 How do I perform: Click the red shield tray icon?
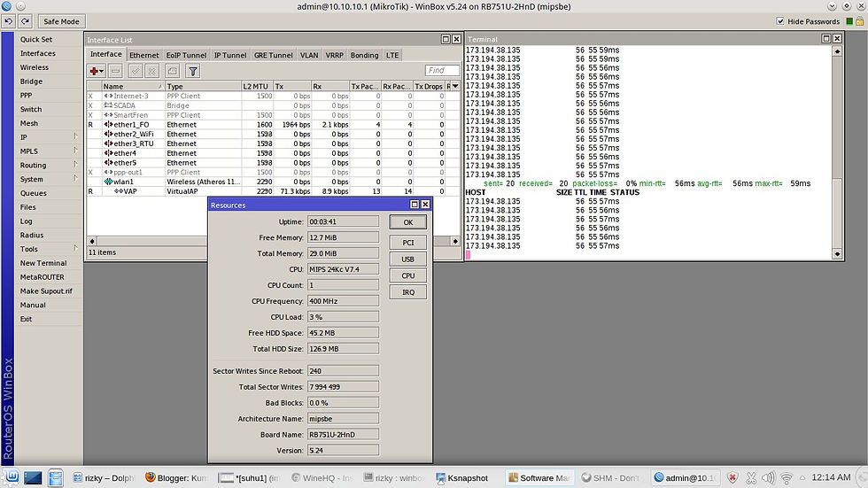(732, 478)
